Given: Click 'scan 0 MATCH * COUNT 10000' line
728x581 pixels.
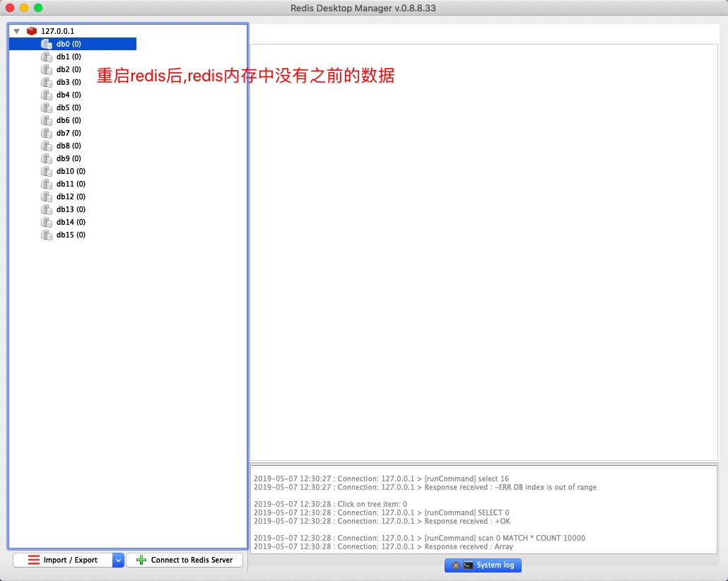Looking at the screenshot, I should [x=420, y=539].
